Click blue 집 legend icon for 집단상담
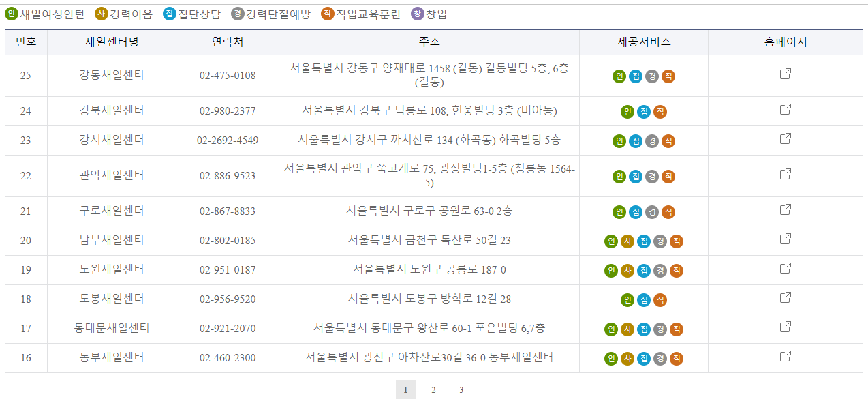This screenshot has width=868, height=399. [x=170, y=14]
